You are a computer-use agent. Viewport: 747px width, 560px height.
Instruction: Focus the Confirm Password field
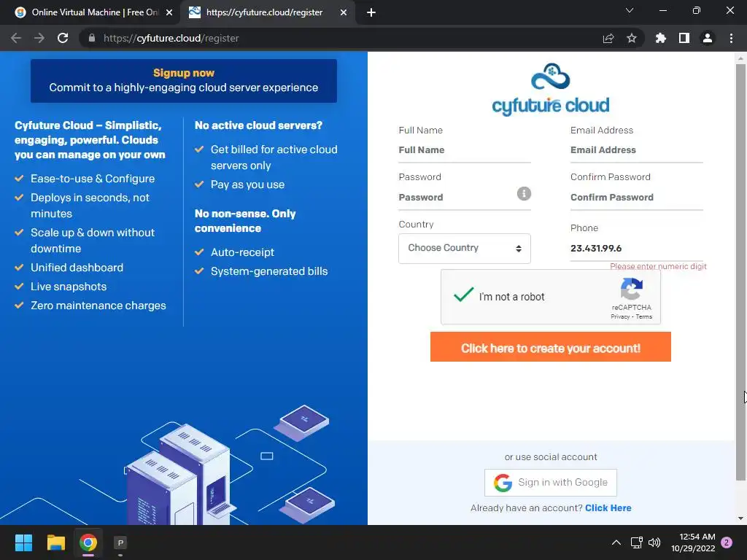click(x=636, y=197)
